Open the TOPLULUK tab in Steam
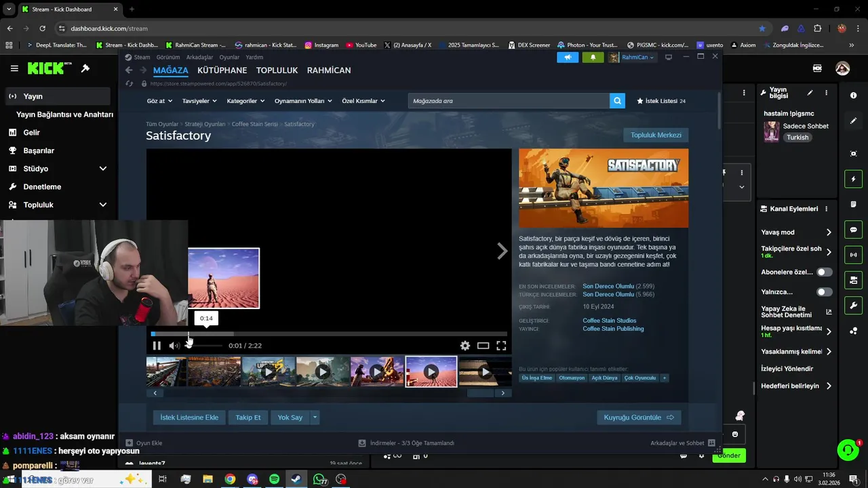The height and width of the screenshot is (488, 868). [x=277, y=70]
